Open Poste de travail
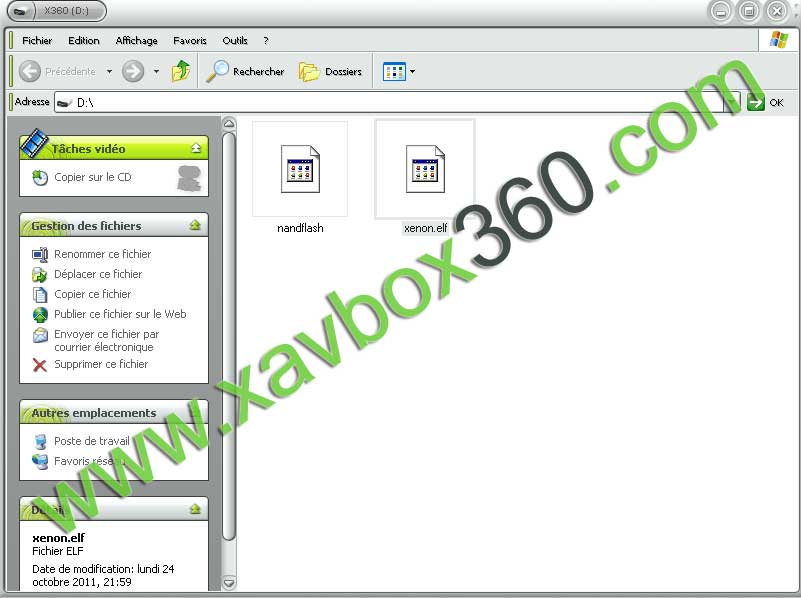This screenshot has width=801, height=598. (91, 441)
